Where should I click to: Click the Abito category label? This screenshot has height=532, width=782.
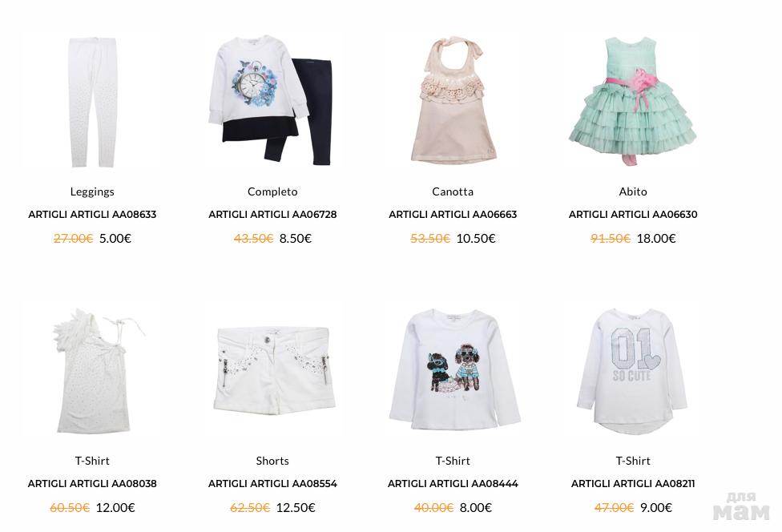point(633,191)
